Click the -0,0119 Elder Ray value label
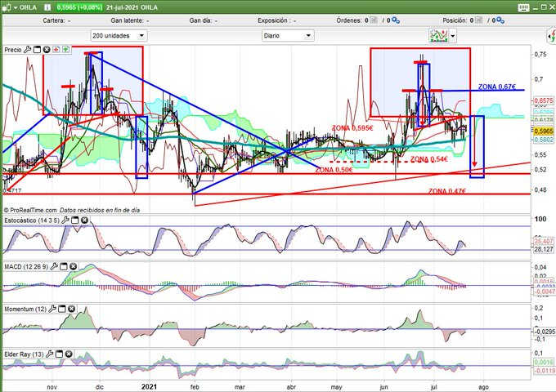 (x=544, y=371)
